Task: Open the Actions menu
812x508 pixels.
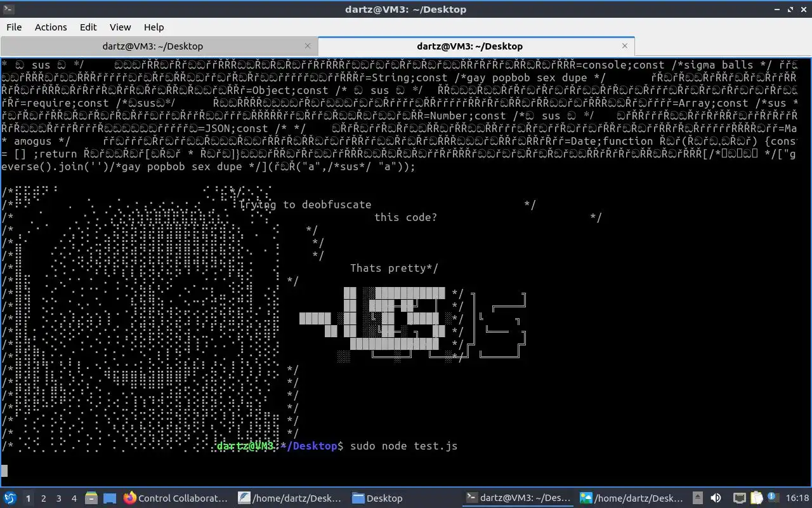Action: tap(51, 27)
